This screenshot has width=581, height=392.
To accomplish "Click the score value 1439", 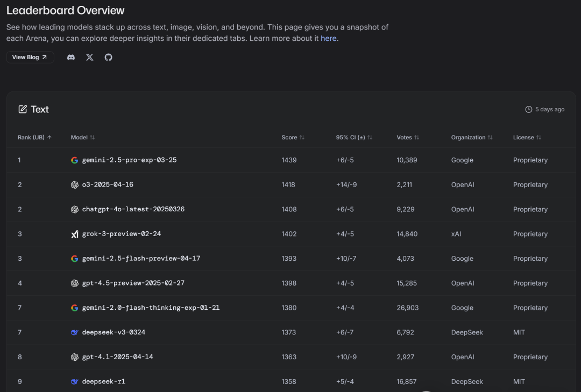I will coord(289,160).
